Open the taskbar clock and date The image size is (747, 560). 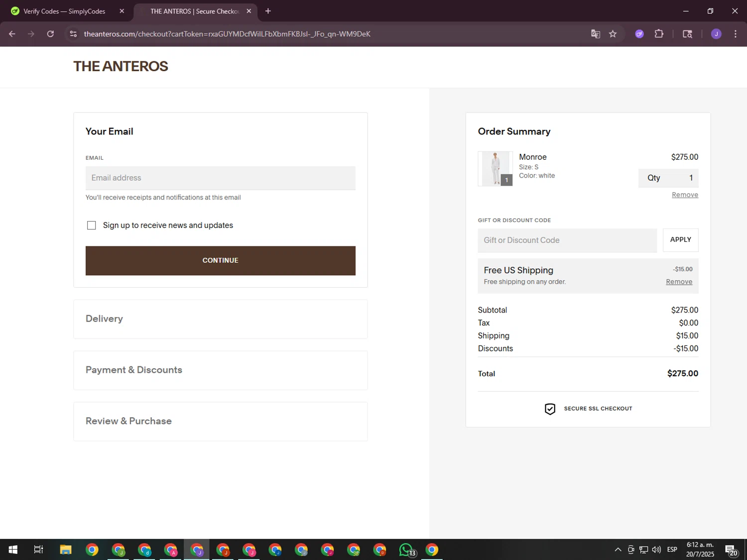tap(700, 550)
